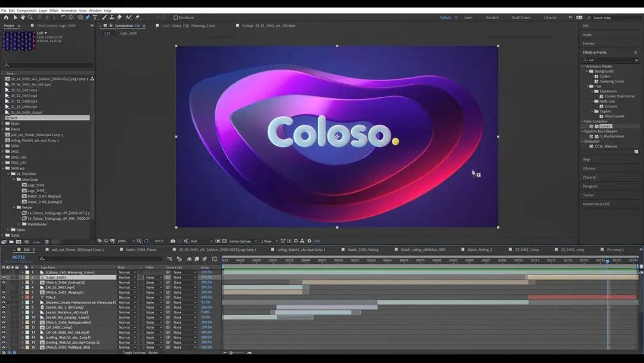Switch to Watch_SH04_Flower timeline tab
The image size is (644, 363).
[x=141, y=250]
